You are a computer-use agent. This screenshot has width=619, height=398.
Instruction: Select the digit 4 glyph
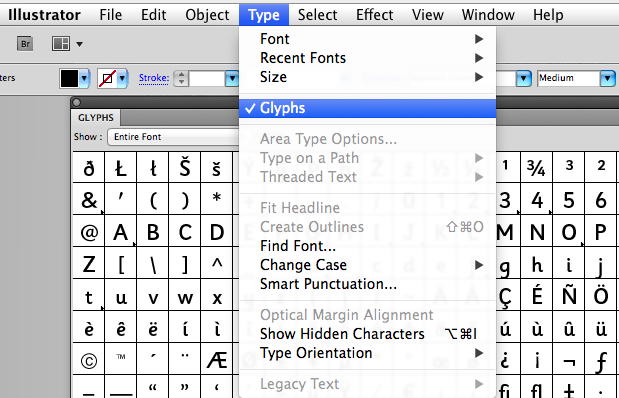point(537,199)
